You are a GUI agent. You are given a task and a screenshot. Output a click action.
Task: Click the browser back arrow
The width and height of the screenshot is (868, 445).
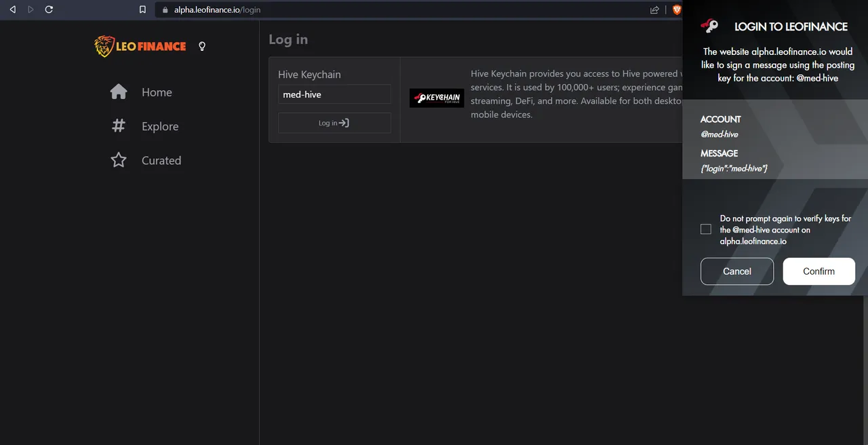click(12, 9)
